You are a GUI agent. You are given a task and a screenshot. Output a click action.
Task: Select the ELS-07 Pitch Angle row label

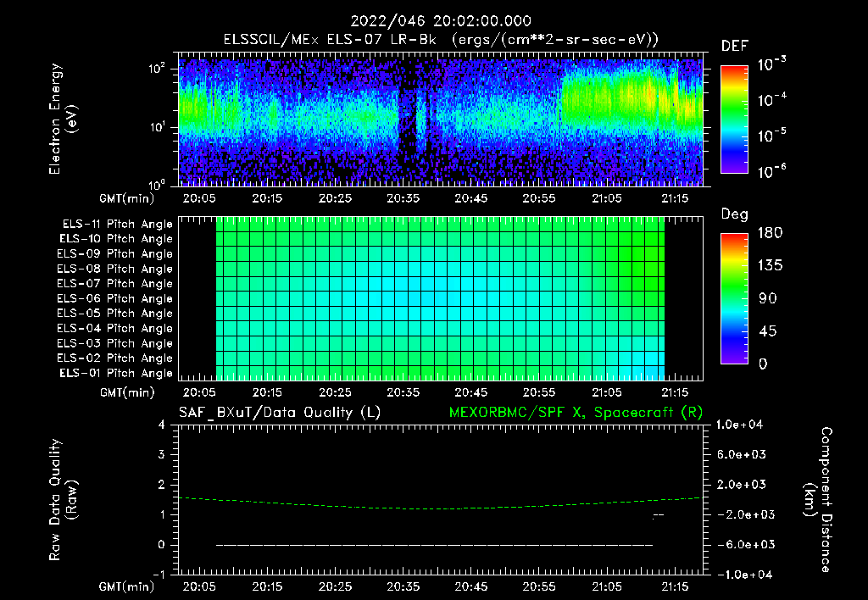(x=114, y=283)
